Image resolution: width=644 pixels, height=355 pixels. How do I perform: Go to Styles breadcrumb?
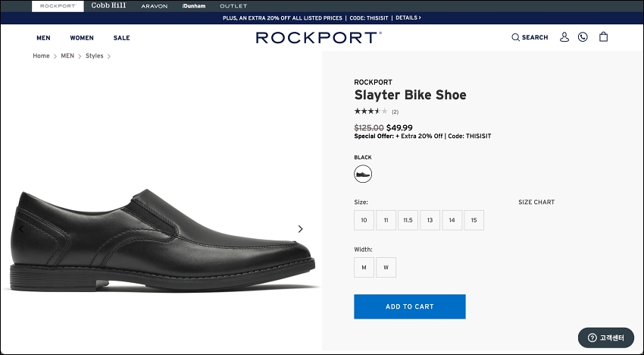95,56
